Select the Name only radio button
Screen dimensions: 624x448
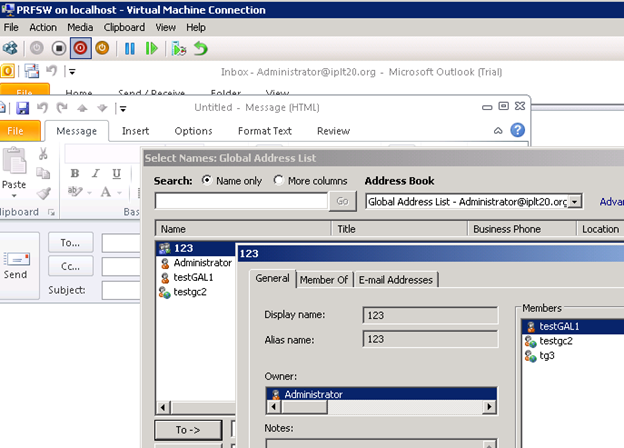(x=207, y=180)
